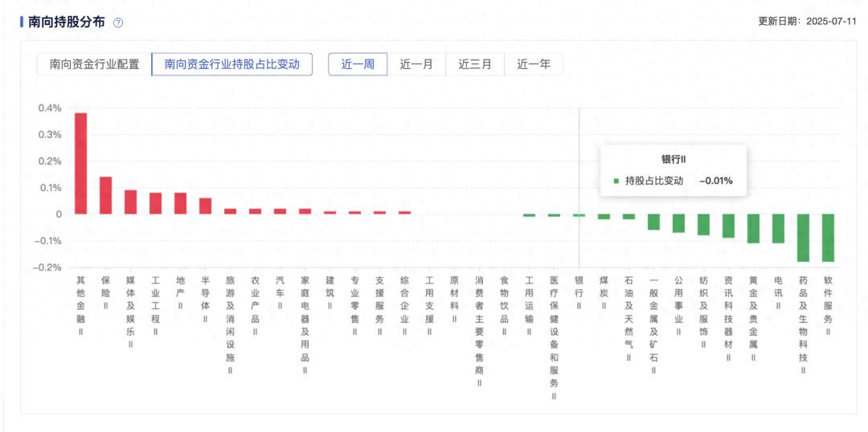Click the red 保险 bar
This screenshot has height=432, width=868.
105,195
